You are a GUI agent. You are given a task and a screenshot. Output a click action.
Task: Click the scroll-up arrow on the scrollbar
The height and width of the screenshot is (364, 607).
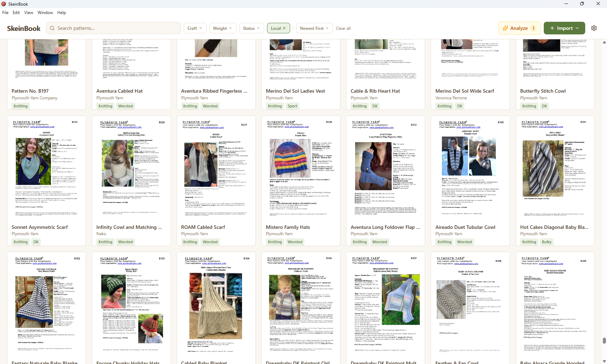pos(603,42)
